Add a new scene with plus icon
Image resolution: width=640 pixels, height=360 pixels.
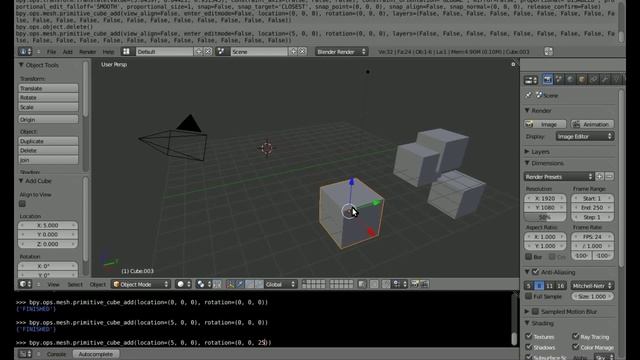click(293, 51)
